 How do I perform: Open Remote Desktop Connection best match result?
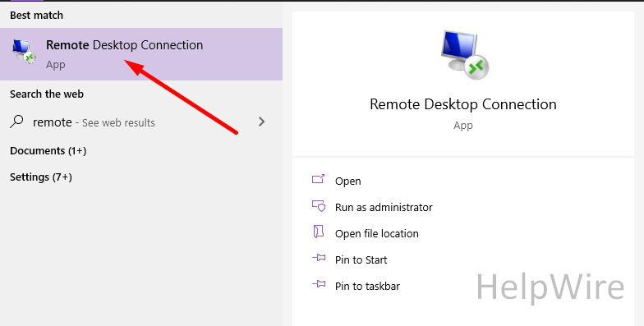tap(141, 54)
